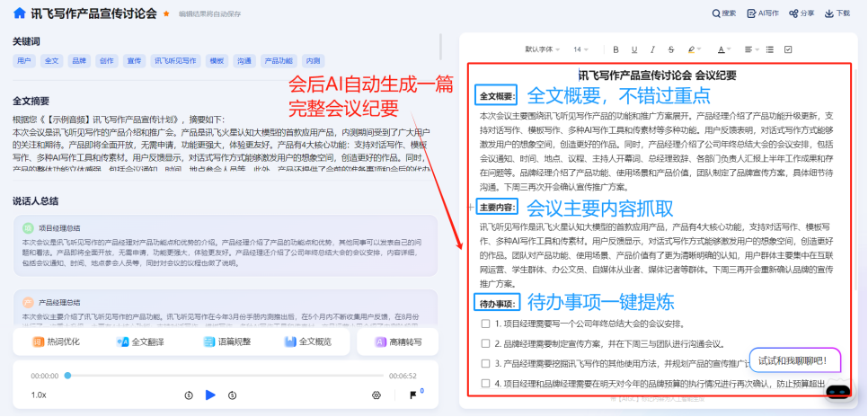Open the AI写作 tool

click(x=763, y=13)
